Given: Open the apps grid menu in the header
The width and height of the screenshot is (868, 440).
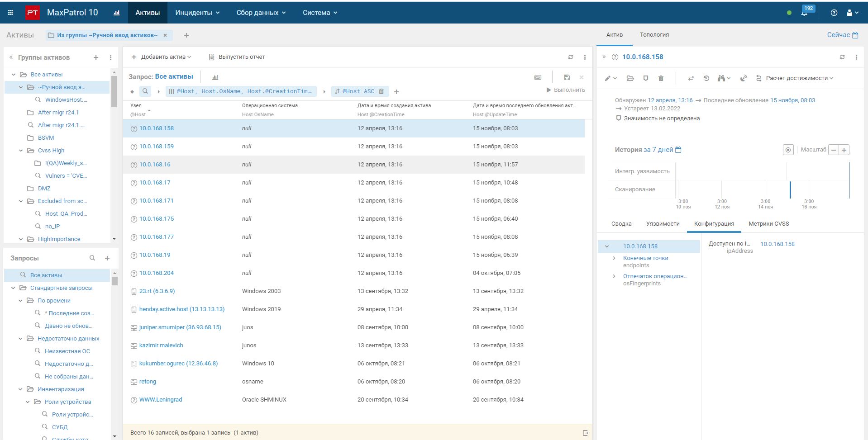Looking at the screenshot, I should (x=10, y=13).
